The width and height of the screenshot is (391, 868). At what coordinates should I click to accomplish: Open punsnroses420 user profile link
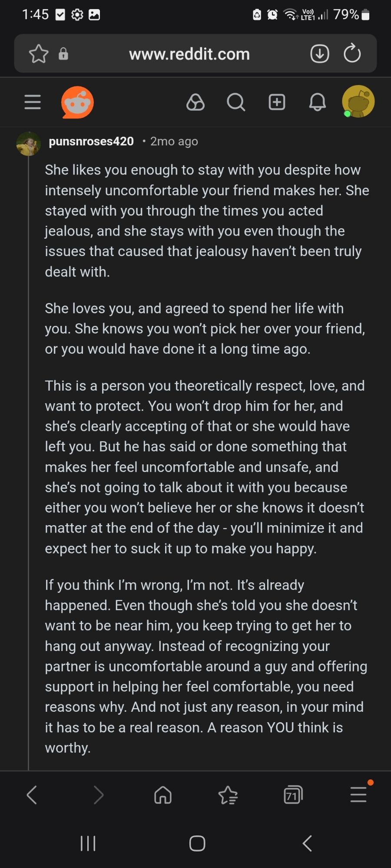pos(91,141)
